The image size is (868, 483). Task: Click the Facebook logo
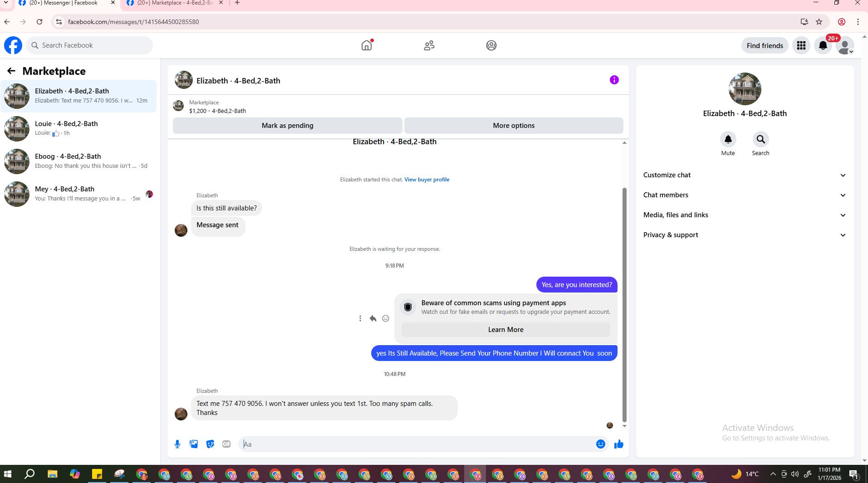click(13, 45)
